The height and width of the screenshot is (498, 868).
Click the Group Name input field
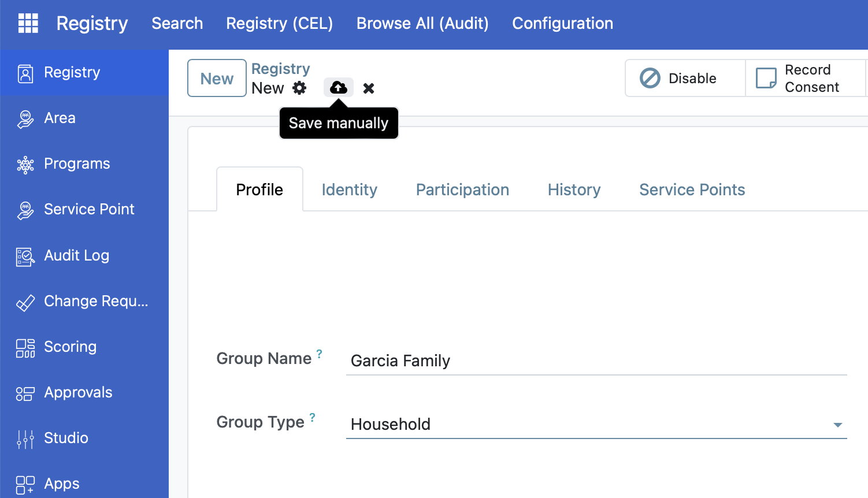point(595,361)
